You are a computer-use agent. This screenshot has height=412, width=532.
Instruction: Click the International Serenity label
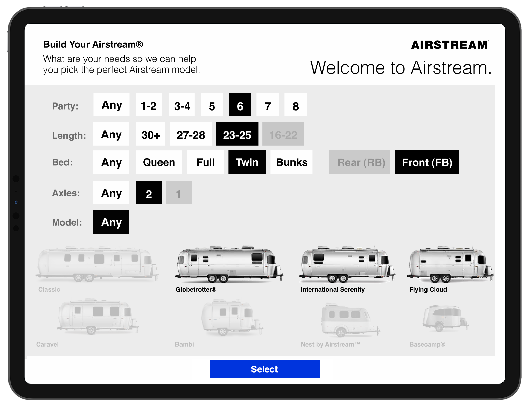click(x=332, y=290)
